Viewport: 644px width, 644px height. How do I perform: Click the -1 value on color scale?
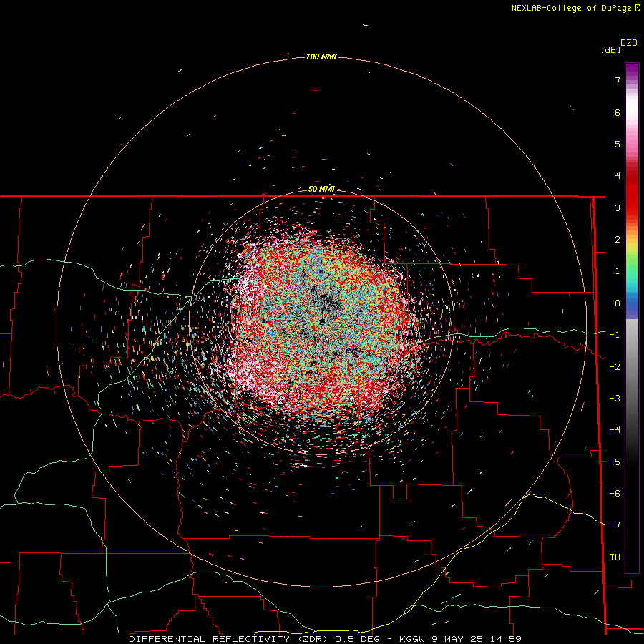tap(615, 335)
